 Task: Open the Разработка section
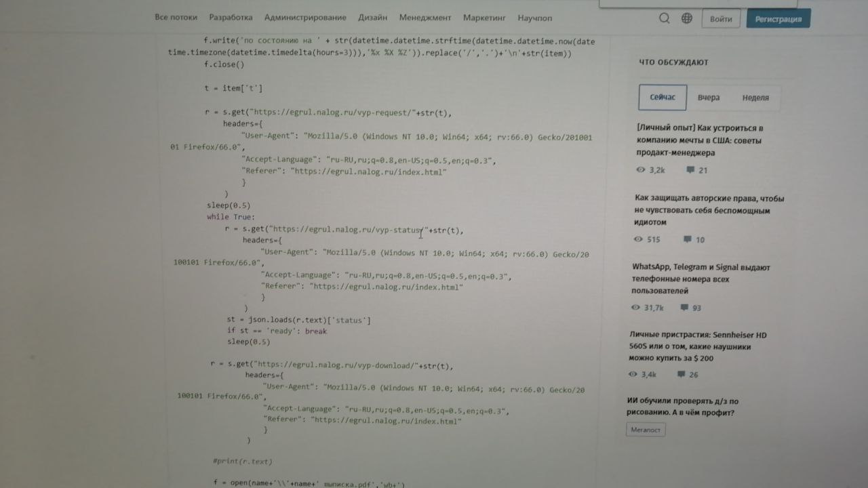(x=231, y=18)
